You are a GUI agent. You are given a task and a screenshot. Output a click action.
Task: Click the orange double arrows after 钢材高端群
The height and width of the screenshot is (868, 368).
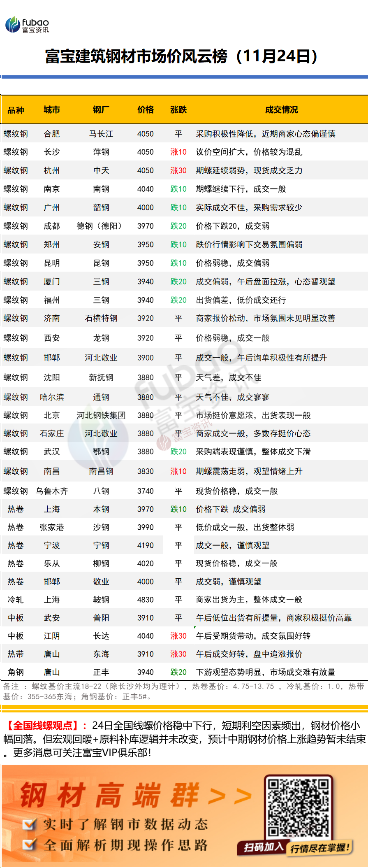(230, 796)
